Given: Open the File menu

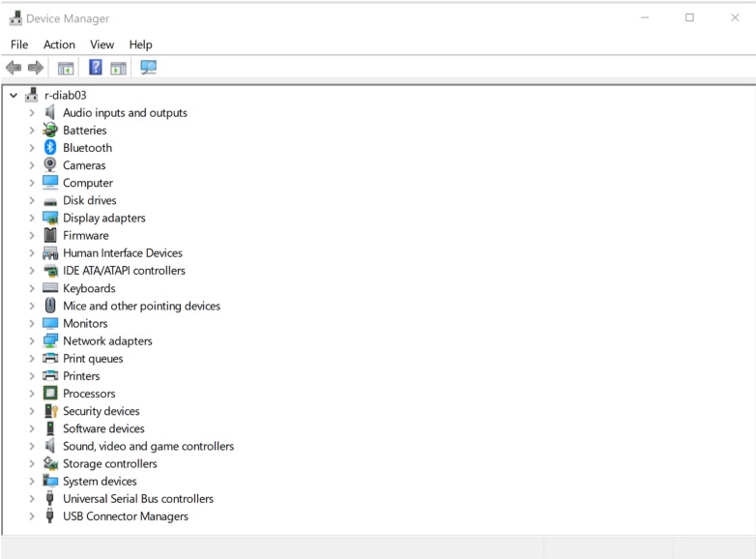Looking at the screenshot, I should (19, 44).
